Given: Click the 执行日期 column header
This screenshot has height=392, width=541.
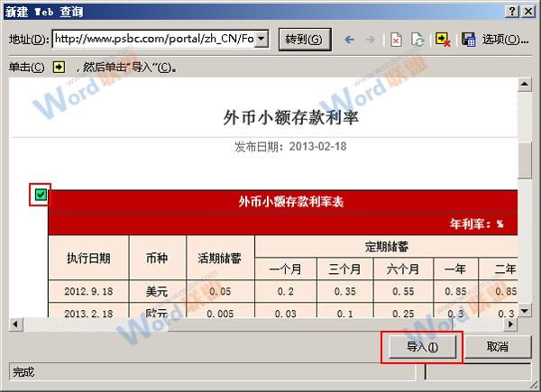Looking at the screenshot, I should (88, 258).
